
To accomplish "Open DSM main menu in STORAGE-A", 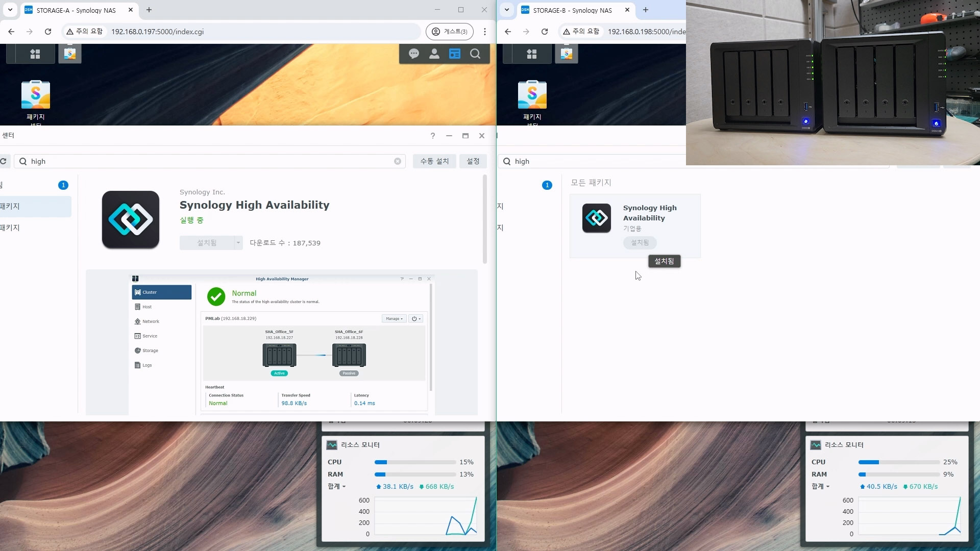I will coord(35,54).
